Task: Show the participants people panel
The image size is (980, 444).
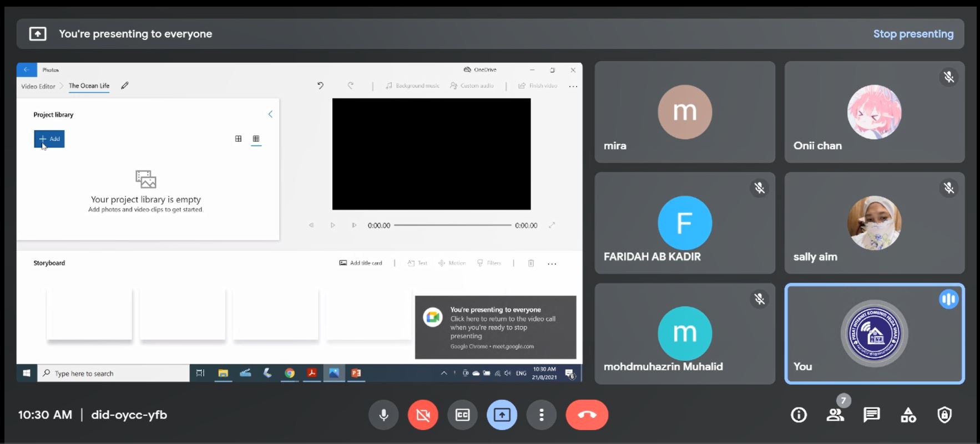Action: (835, 415)
